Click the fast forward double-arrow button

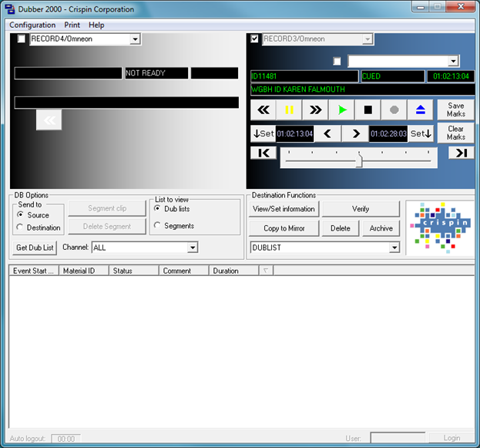click(x=315, y=109)
